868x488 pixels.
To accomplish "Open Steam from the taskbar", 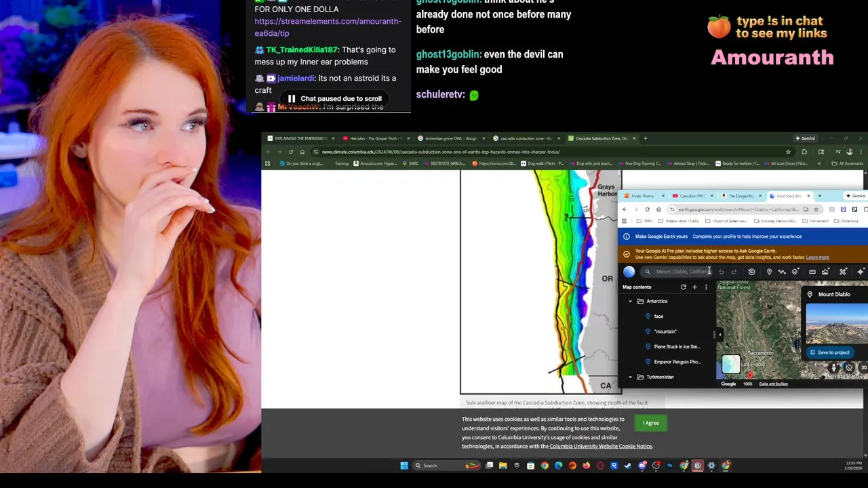I will pyautogui.click(x=627, y=466).
